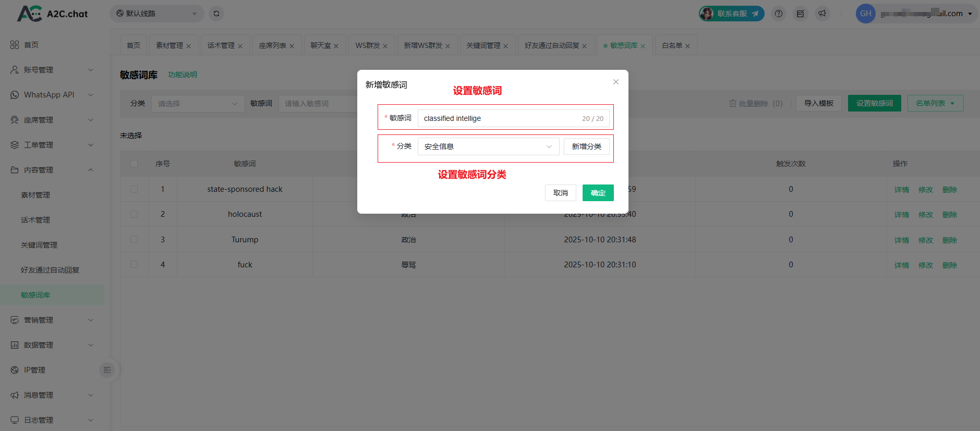Open the notes icon in top bar
The height and width of the screenshot is (431, 980).
[x=800, y=14]
